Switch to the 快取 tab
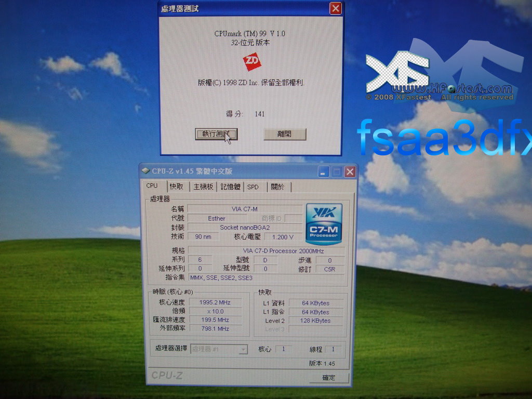The width and height of the screenshot is (532, 399). 177,187
